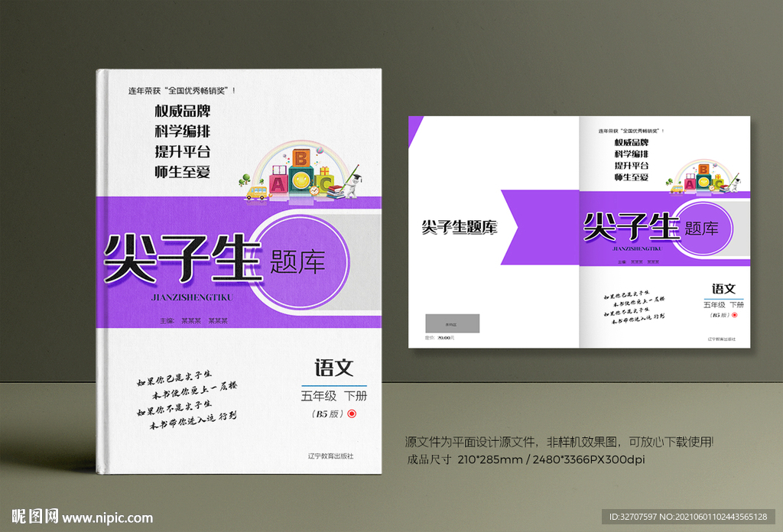Click the gray barcode box on back cover
783x532 pixels.
tap(453, 323)
